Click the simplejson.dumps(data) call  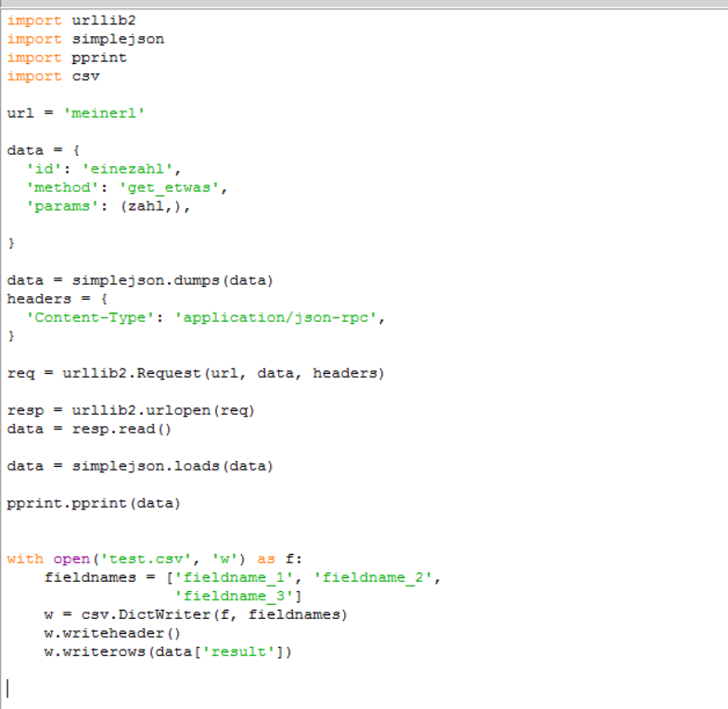(x=172, y=280)
